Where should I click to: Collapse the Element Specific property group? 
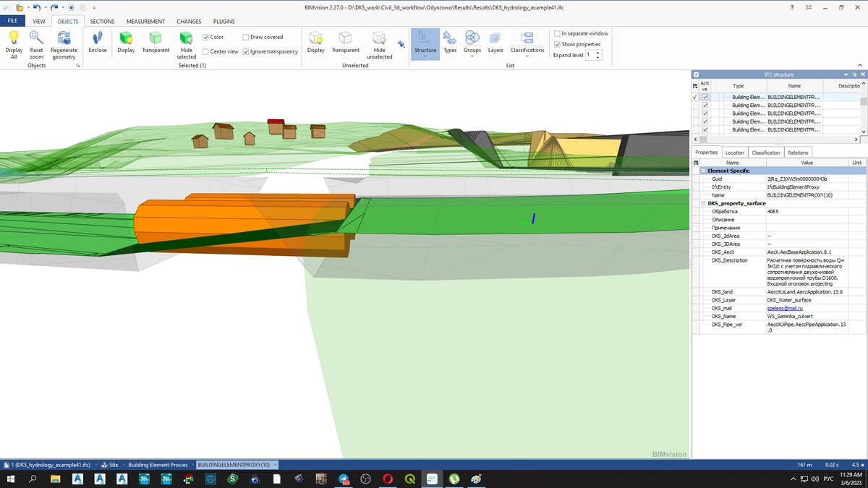703,171
